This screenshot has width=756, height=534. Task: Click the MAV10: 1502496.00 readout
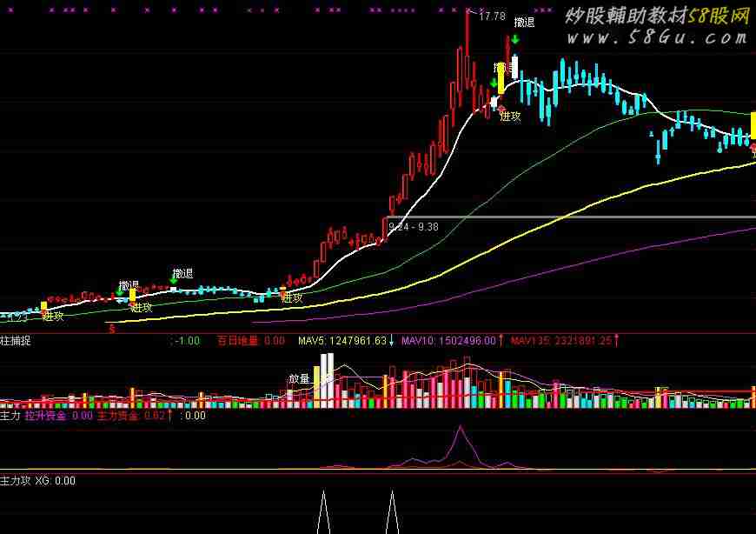[448, 341]
